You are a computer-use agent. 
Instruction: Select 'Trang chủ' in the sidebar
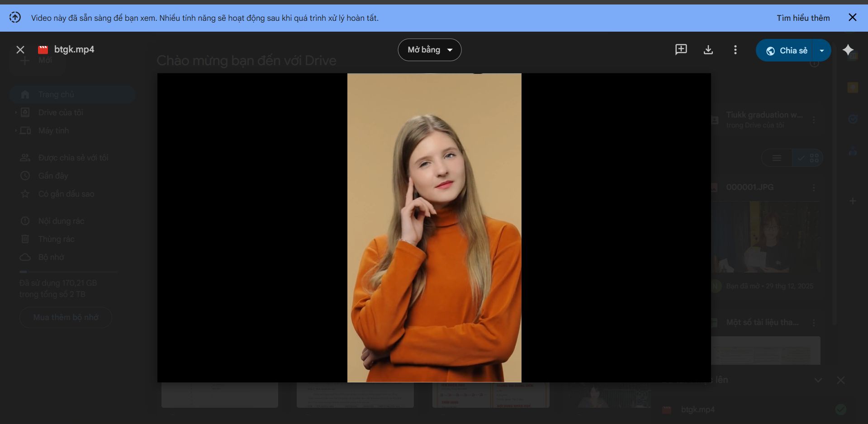tap(72, 94)
